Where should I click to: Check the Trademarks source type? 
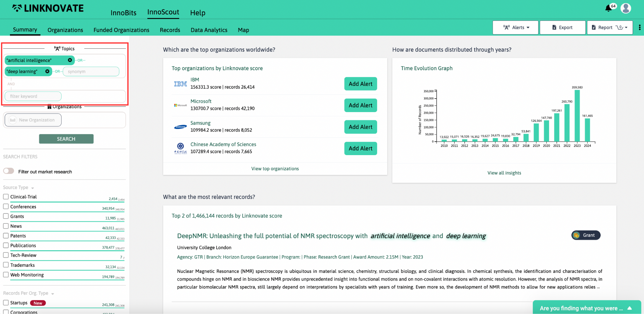[x=6, y=265]
